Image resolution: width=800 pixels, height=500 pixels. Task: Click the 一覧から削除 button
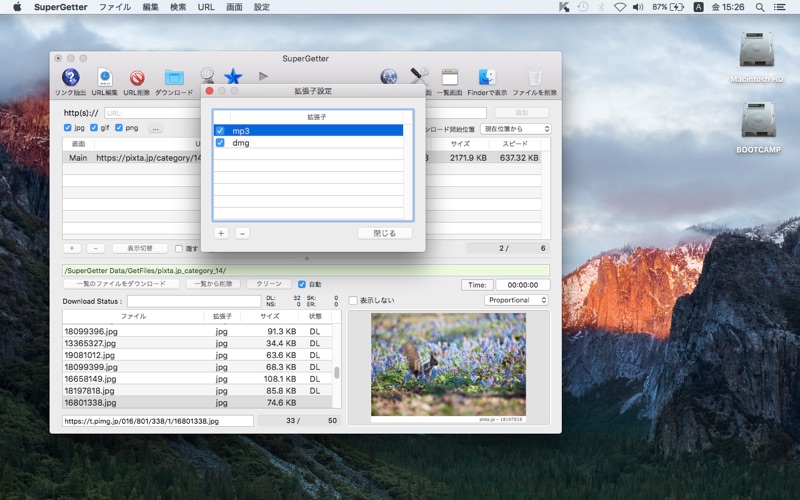(x=213, y=284)
